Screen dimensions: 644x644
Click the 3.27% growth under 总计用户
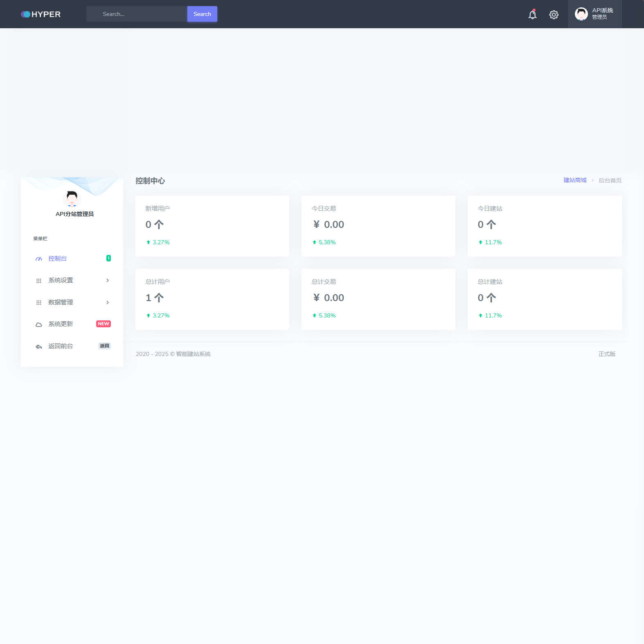coord(158,315)
